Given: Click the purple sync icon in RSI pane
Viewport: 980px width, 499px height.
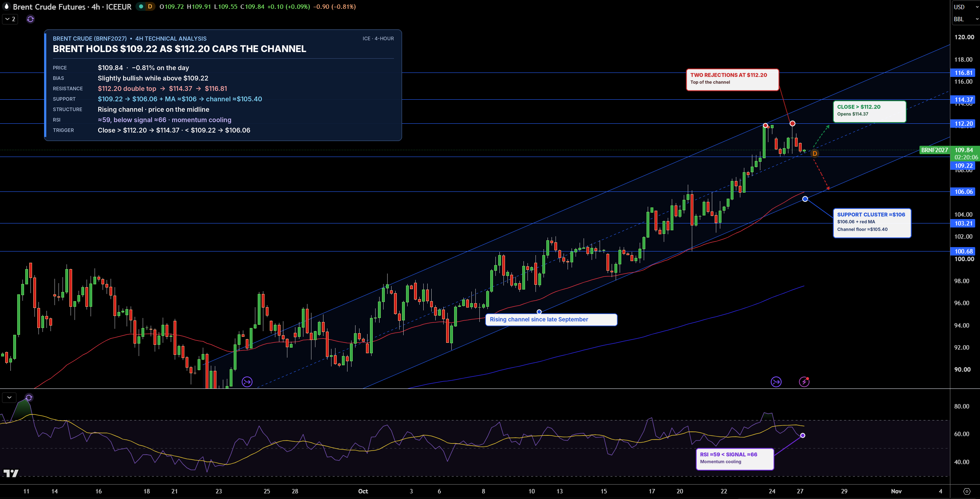Looking at the screenshot, I should [x=29, y=397].
